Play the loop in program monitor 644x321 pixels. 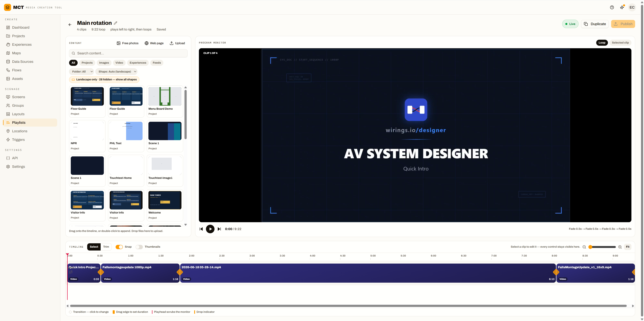point(210,229)
